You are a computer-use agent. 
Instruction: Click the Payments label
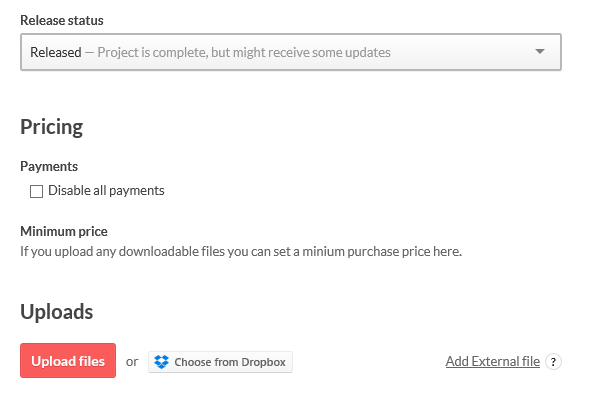click(x=49, y=167)
